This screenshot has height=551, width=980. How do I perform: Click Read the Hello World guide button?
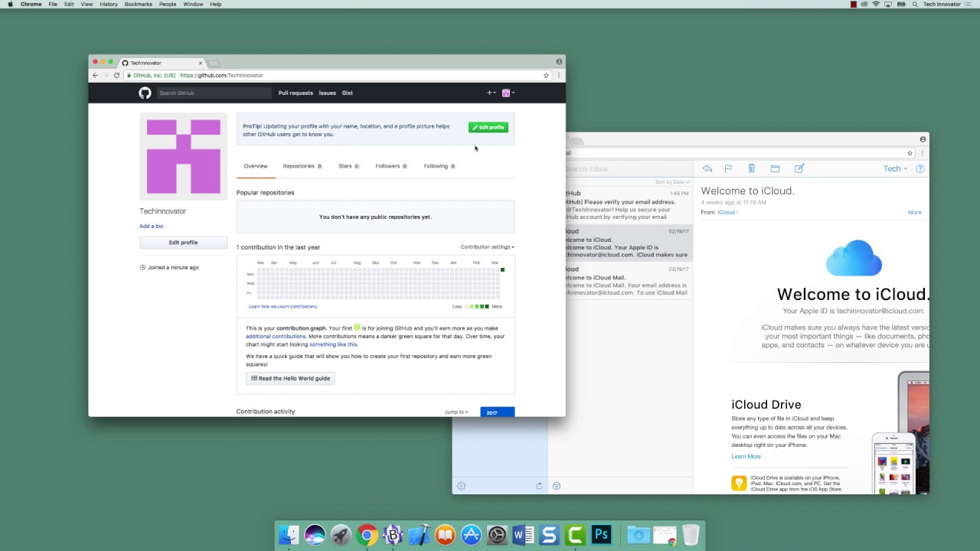pyautogui.click(x=290, y=378)
